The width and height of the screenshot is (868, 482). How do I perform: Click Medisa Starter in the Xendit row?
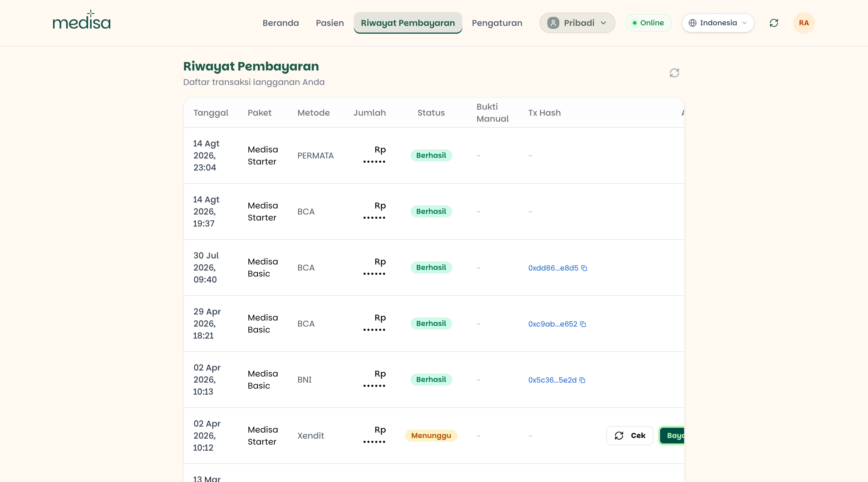point(263,435)
